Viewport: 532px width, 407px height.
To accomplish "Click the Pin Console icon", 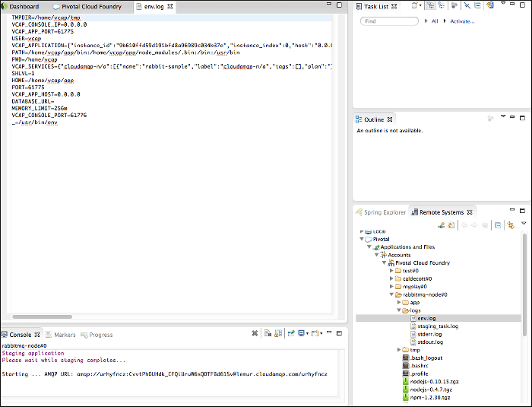I will tap(291, 334).
